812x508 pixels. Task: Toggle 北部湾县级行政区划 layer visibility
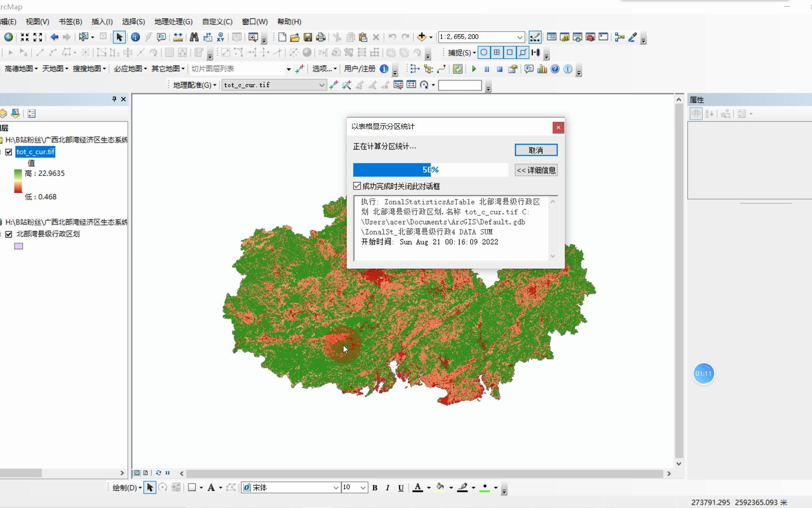click(x=8, y=234)
